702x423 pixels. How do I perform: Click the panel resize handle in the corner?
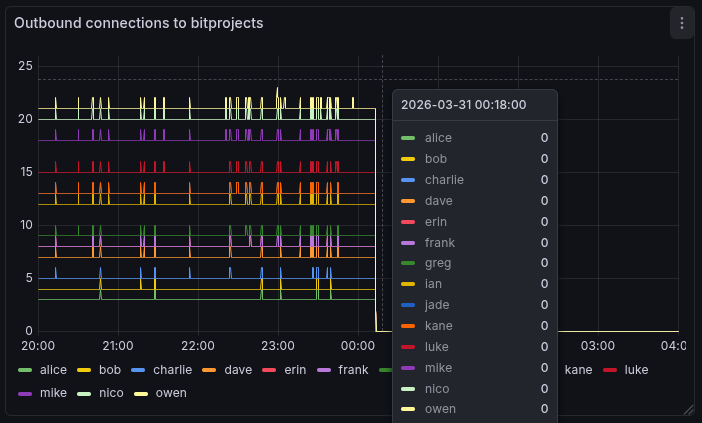tap(688, 409)
